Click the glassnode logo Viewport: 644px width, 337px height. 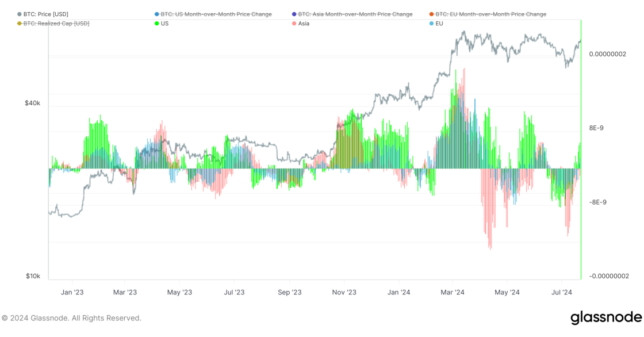coord(605,317)
